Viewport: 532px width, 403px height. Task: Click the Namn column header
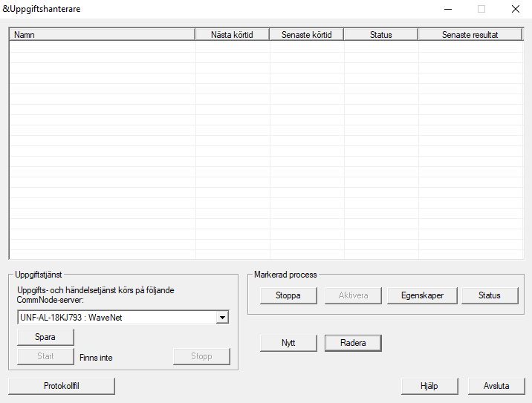tap(102, 35)
